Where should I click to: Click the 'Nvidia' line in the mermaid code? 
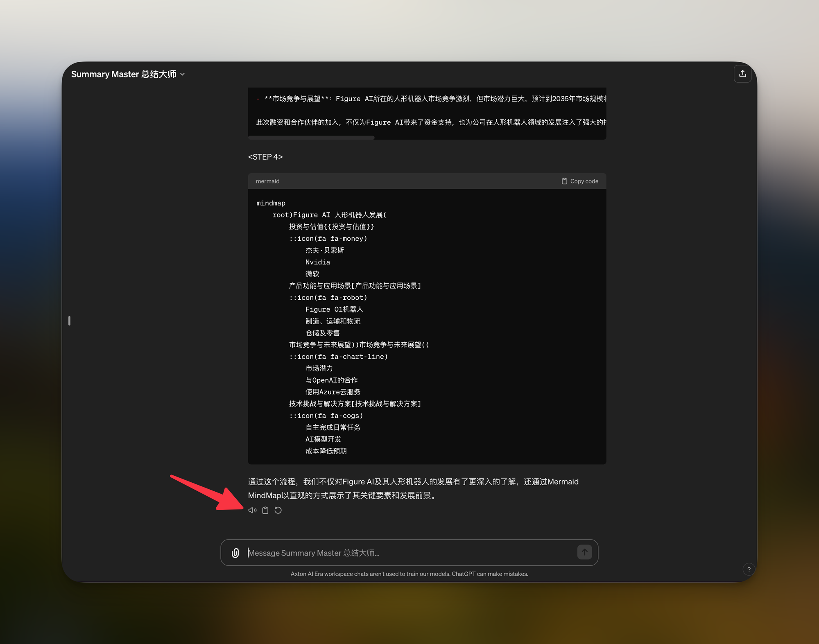coord(317,262)
